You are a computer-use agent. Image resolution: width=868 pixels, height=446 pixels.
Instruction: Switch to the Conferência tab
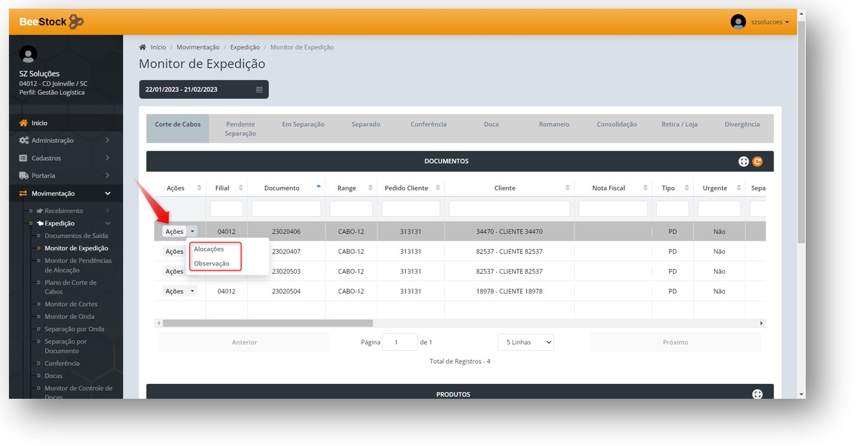[x=428, y=124]
